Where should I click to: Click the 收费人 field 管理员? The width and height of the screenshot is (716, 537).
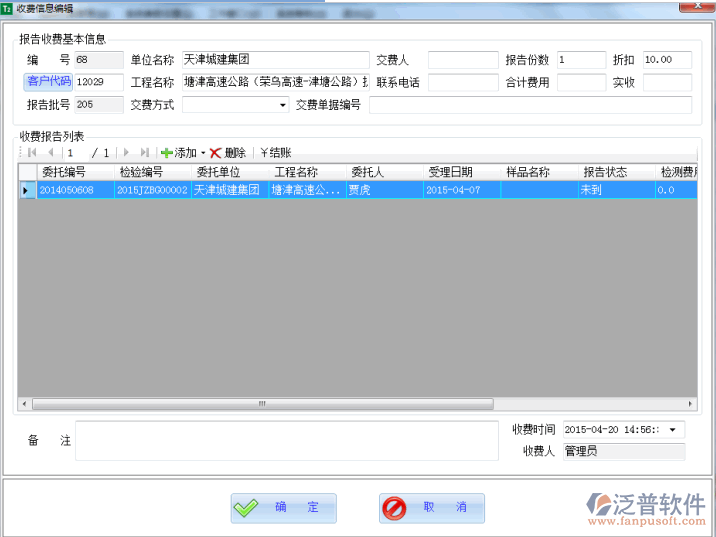point(624,452)
